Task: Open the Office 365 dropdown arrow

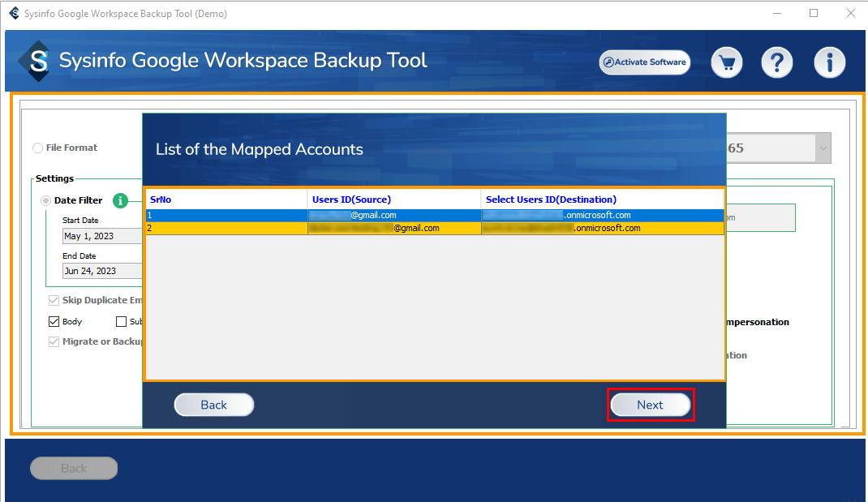Action: click(x=823, y=148)
